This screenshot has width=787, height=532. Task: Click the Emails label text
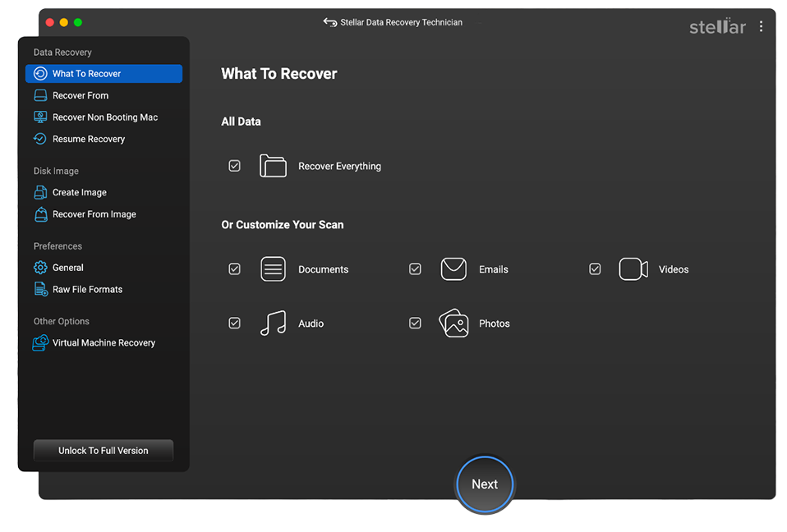pos(494,269)
